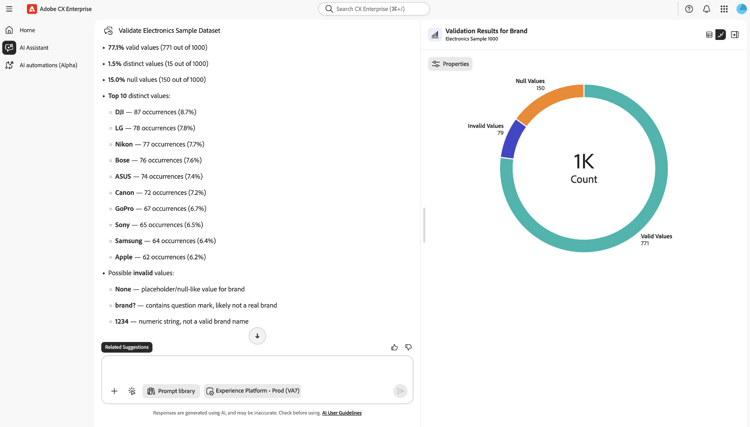Click the 1234 numeric string line
The image size is (750, 427).
[182, 321]
